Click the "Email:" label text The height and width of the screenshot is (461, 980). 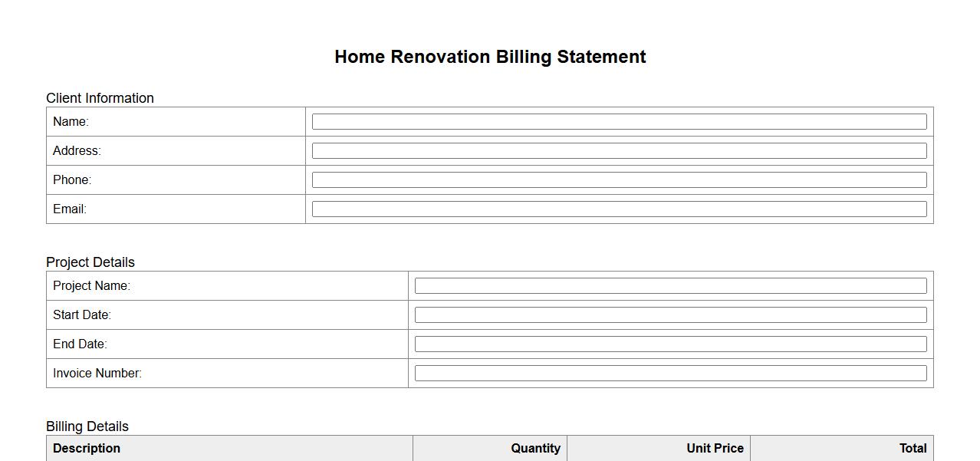[x=70, y=209]
